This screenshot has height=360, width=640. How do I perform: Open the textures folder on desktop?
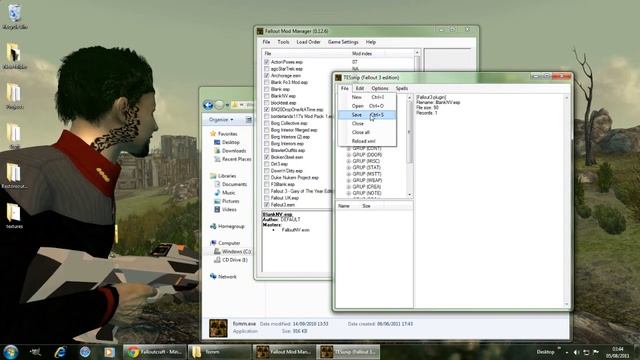pyautogui.click(x=14, y=216)
